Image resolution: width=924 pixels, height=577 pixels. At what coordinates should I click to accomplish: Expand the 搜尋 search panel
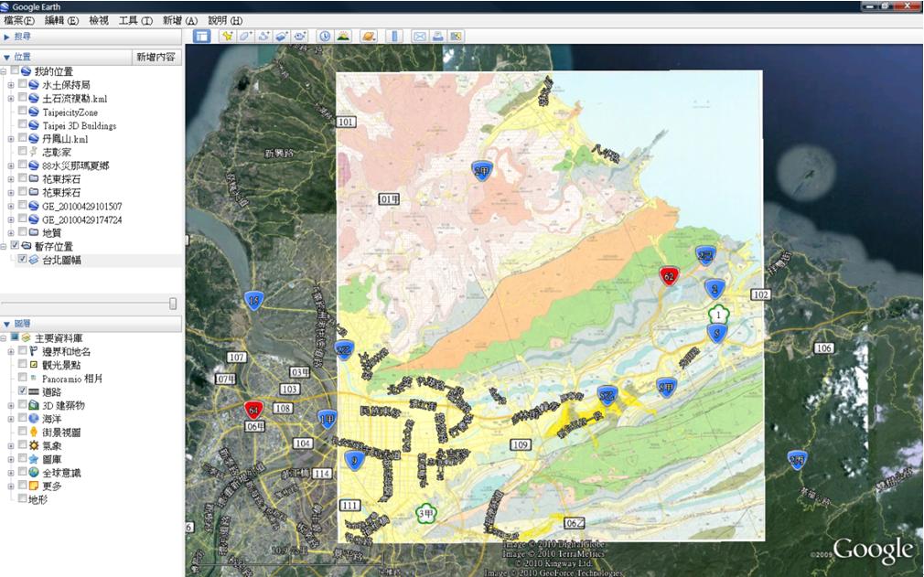[x=7, y=37]
